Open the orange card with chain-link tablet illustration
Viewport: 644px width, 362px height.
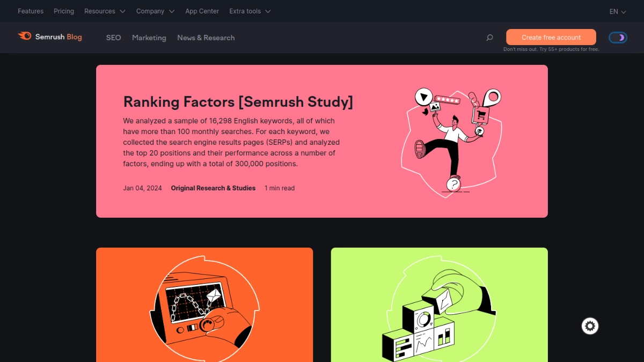pyautogui.click(x=204, y=305)
